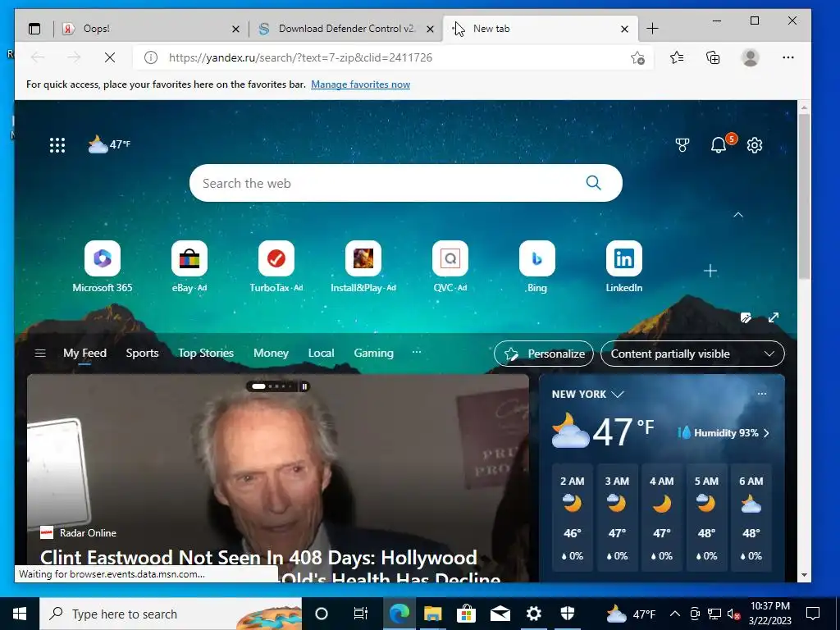Open Install&Play quick link
Screen dimensions: 840x630
click(363, 267)
